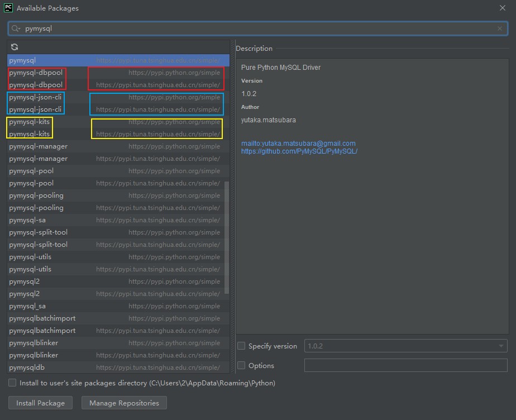Select pymysql-kits from tsinghua mirror
Viewport: 516px width, 420px height.
click(x=118, y=134)
